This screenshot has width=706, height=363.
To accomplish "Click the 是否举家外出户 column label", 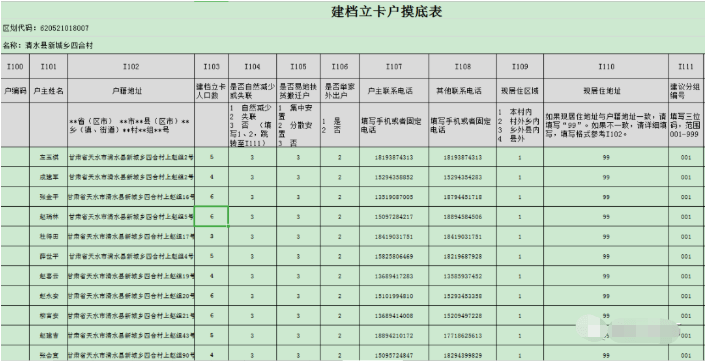I will point(340,91).
